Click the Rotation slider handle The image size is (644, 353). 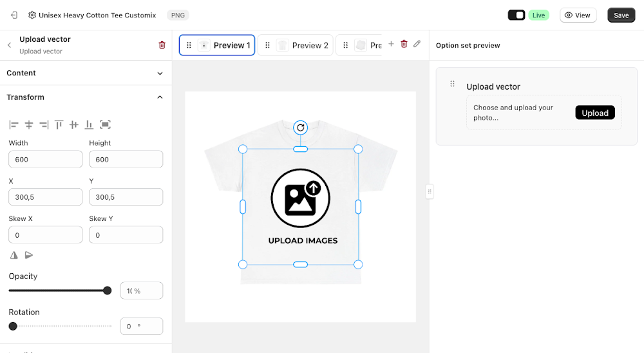pyautogui.click(x=13, y=327)
